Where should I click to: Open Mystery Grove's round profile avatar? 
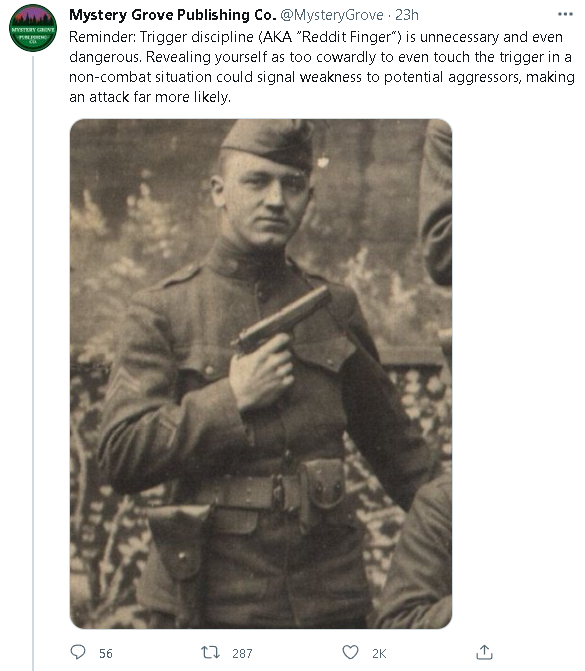33,28
